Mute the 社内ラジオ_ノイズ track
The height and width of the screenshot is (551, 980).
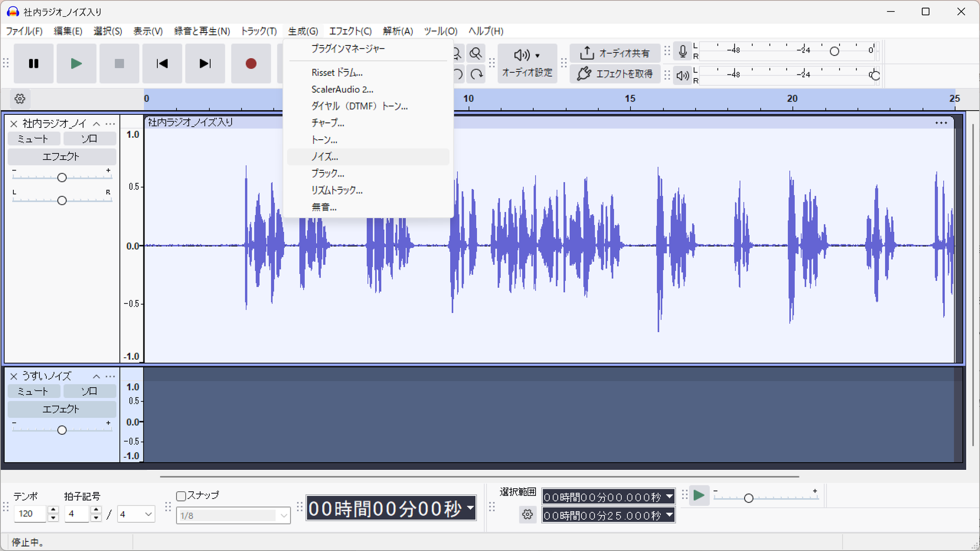click(x=33, y=139)
